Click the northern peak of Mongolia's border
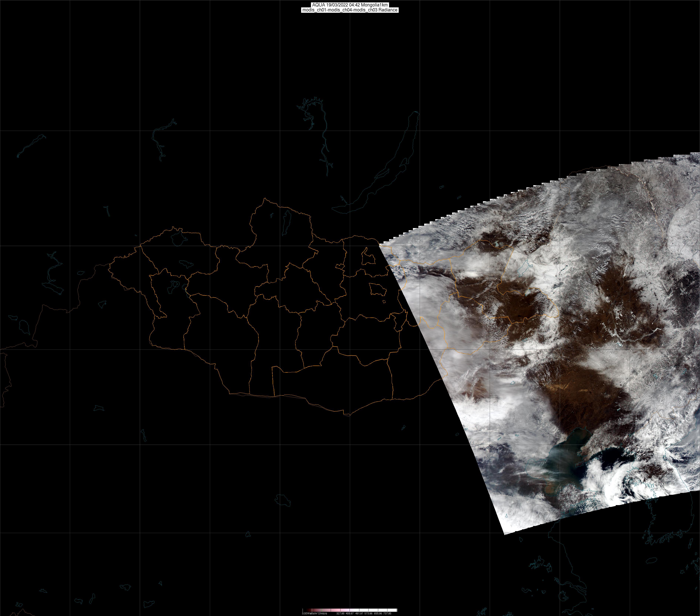 (x=265, y=198)
